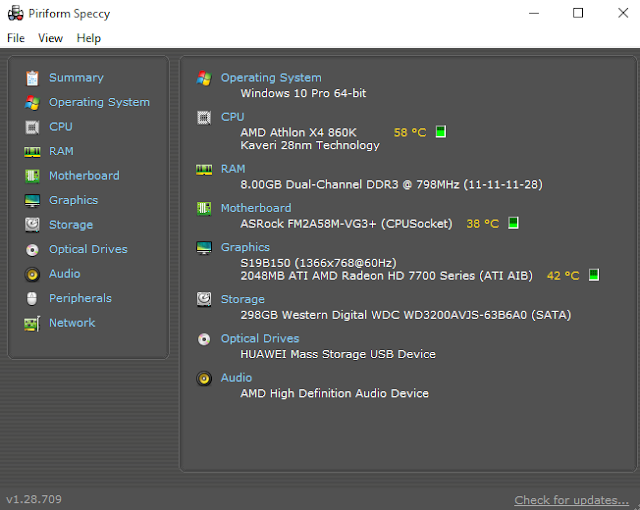
Task: Click Motherboard icon in summary panel
Action: pyautogui.click(x=204, y=208)
